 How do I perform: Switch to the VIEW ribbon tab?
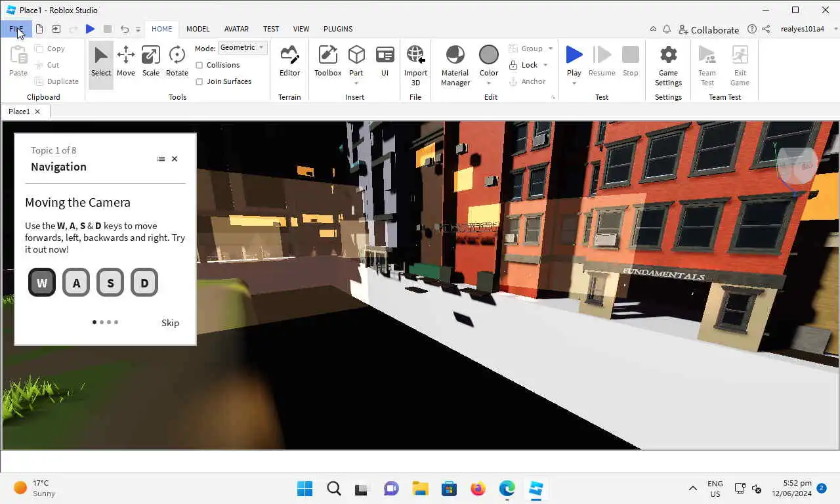(x=301, y=29)
